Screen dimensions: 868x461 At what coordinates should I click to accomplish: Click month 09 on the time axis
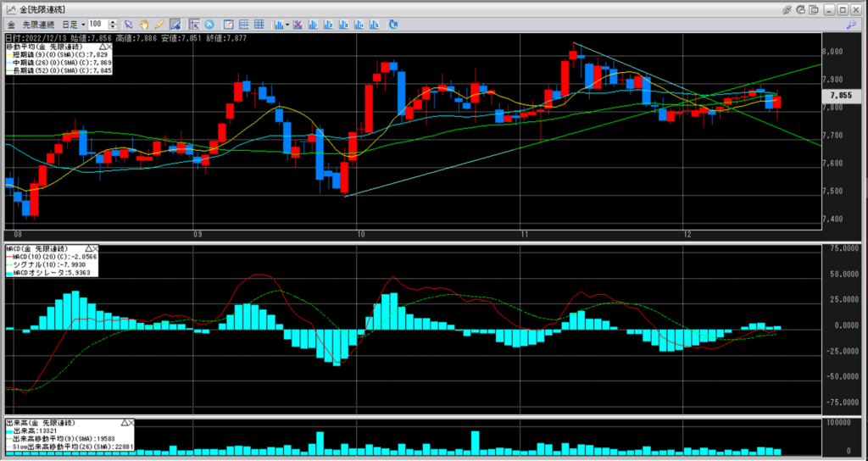pyautogui.click(x=198, y=235)
